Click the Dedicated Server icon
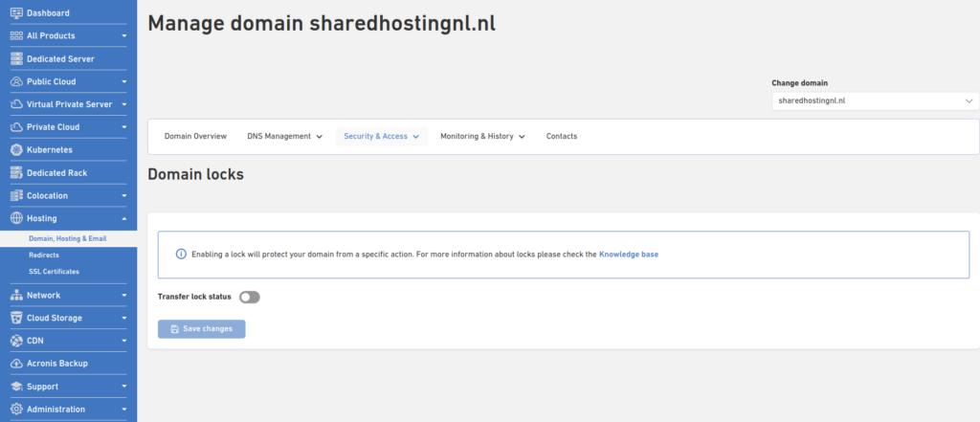This screenshot has height=422, width=980. click(x=16, y=58)
